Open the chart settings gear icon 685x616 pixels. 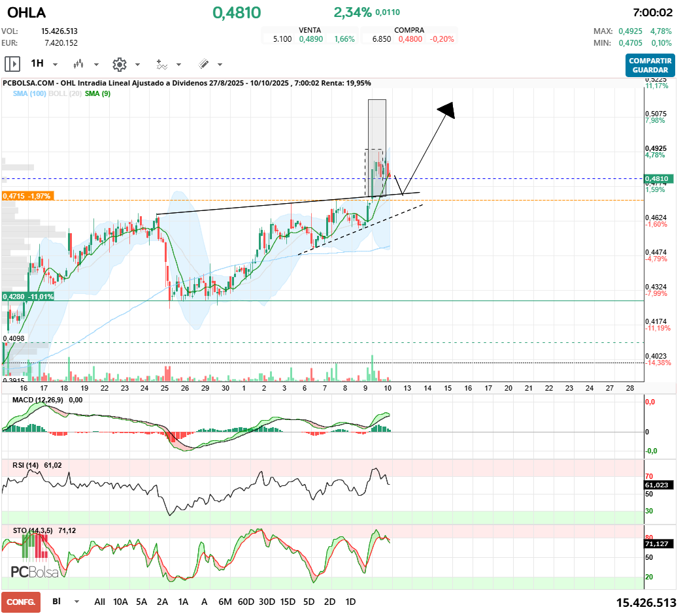[x=119, y=65]
